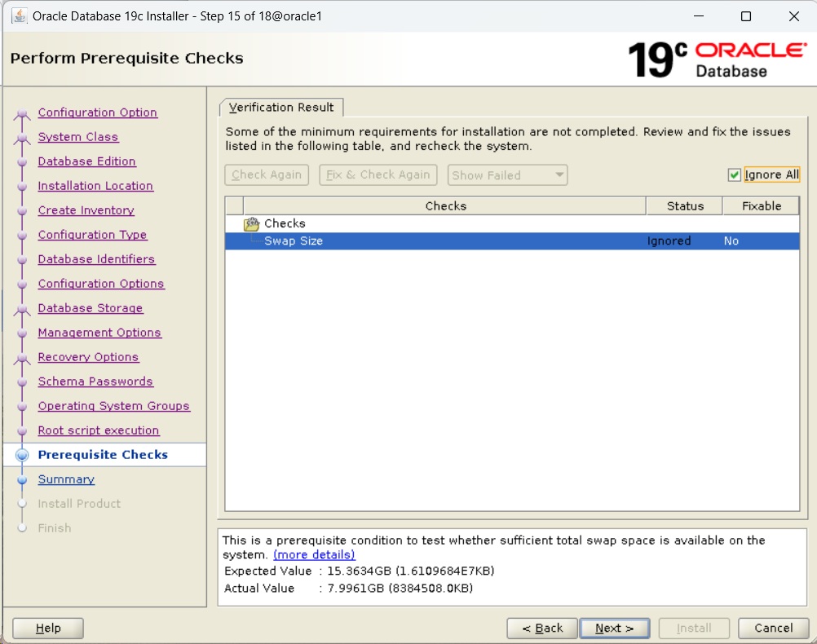Click the Prerequisite Checks step bullet icon

tap(23, 455)
